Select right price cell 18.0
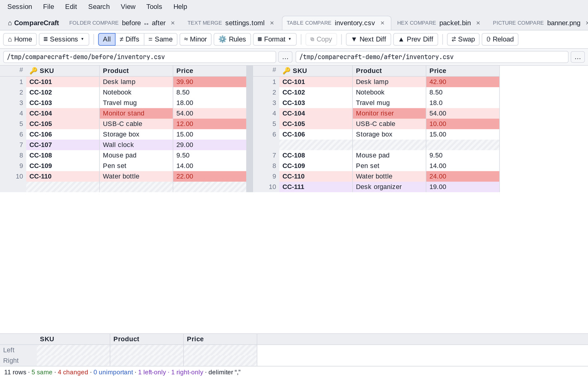This screenshot has height=378, width=588. [x=463, y=103]
